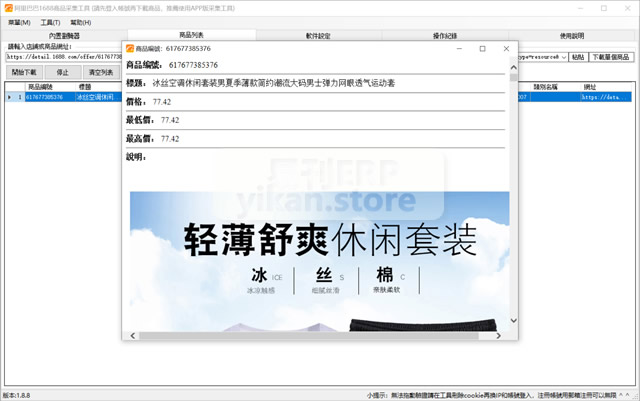Click the orange app icon in popup title bar
Image resolution: width=640 pixels, height=401 pixels.
coord(129,48)
